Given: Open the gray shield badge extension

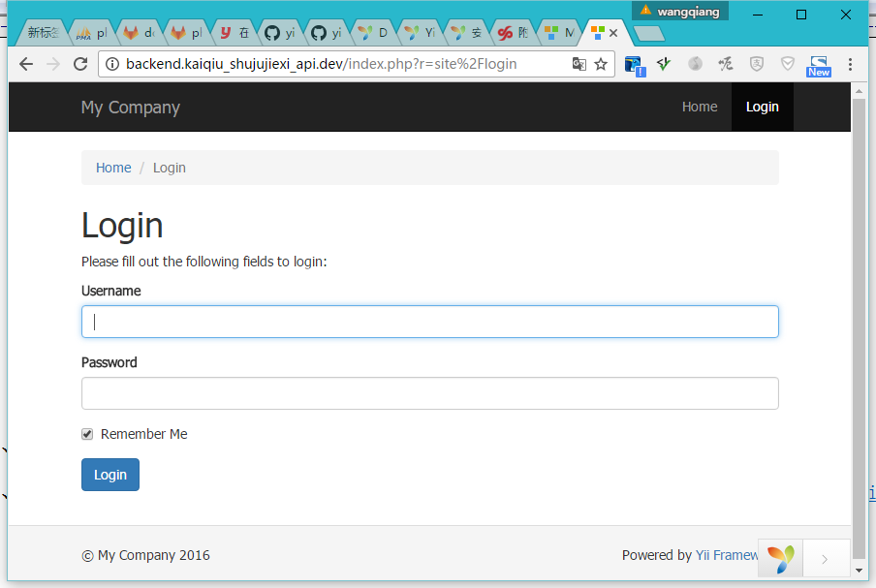Looking at the screenshot, I should click(x=757, y=64).
